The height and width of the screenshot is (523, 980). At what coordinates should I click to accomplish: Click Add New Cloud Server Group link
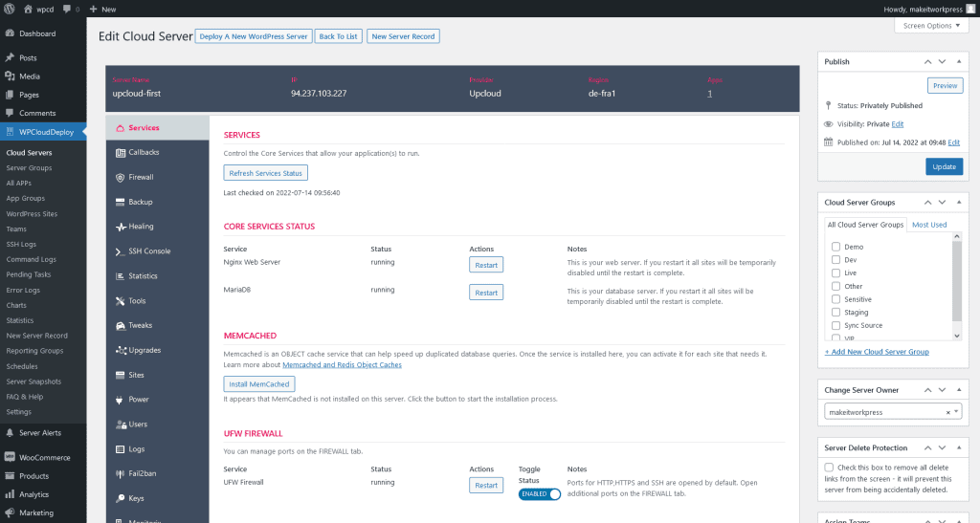click(877, 352)
